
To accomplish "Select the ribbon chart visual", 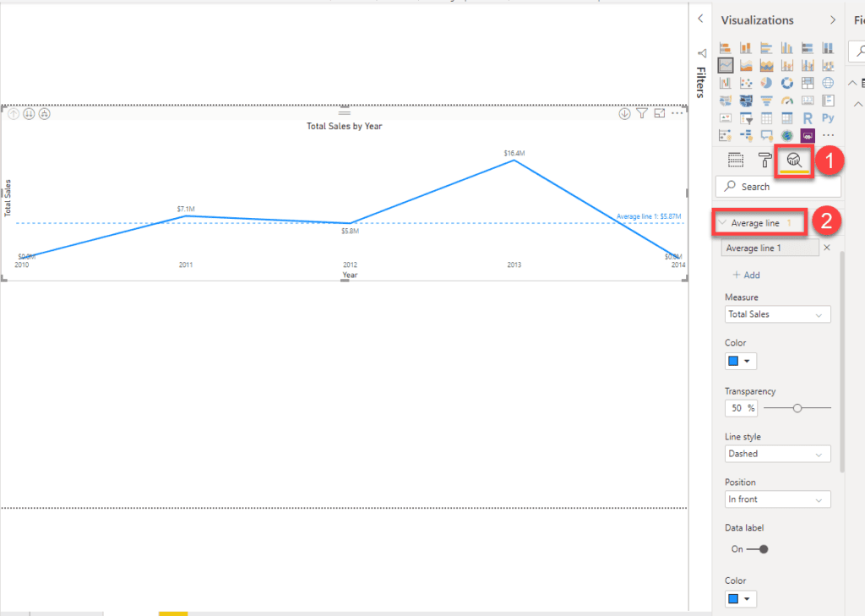I will tap(828, 66).
